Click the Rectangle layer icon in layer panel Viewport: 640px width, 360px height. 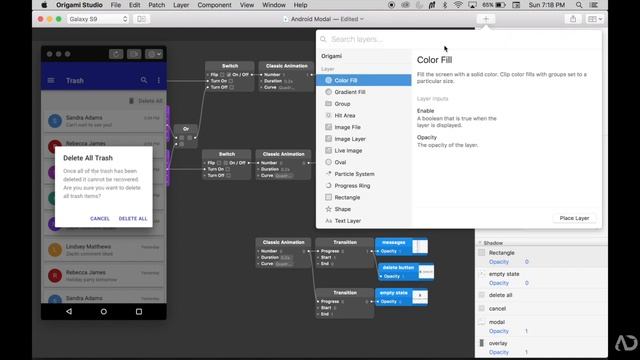coord(482,253)
